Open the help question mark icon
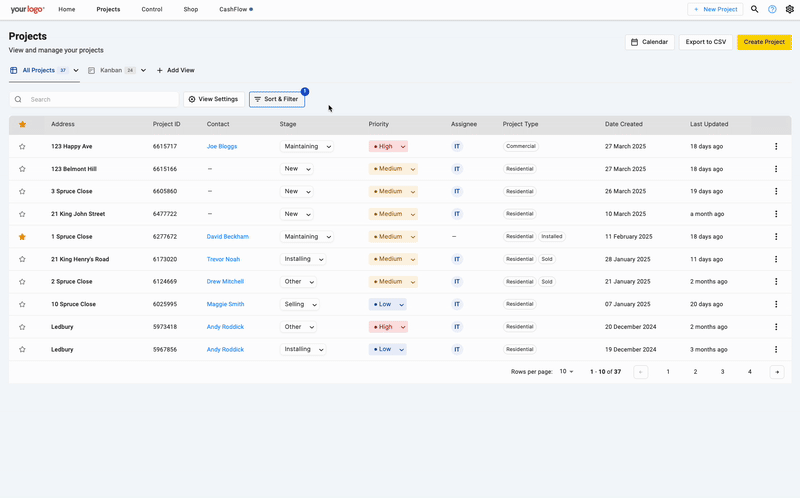800x498 pixels. (772, 9)
